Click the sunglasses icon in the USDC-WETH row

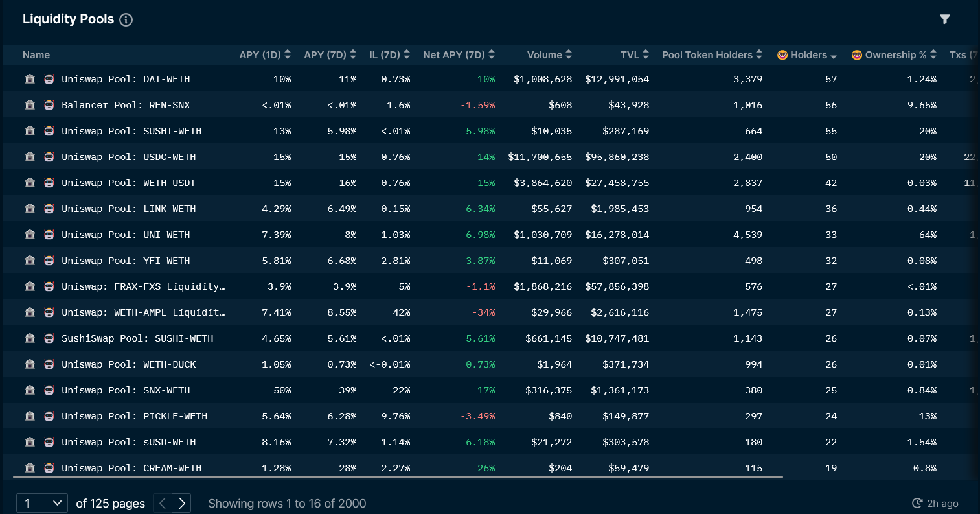click(x=49, y=157)
